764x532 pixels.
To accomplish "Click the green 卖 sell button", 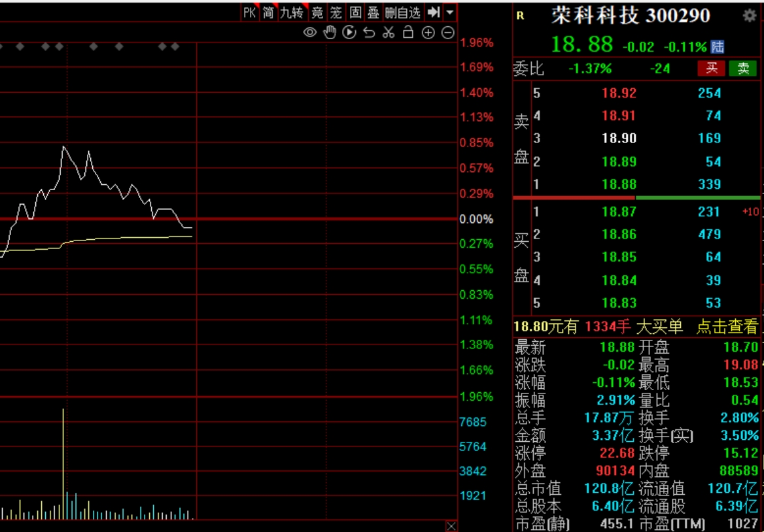I will coord(742,68).
